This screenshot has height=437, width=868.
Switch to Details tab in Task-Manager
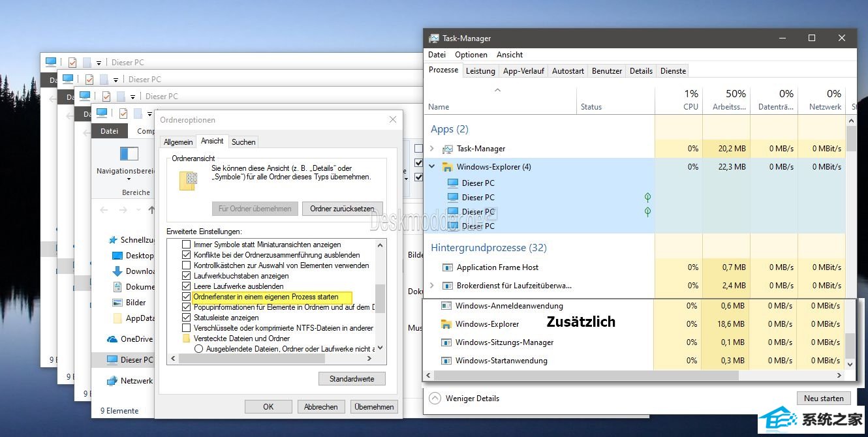tap(641, 71)
